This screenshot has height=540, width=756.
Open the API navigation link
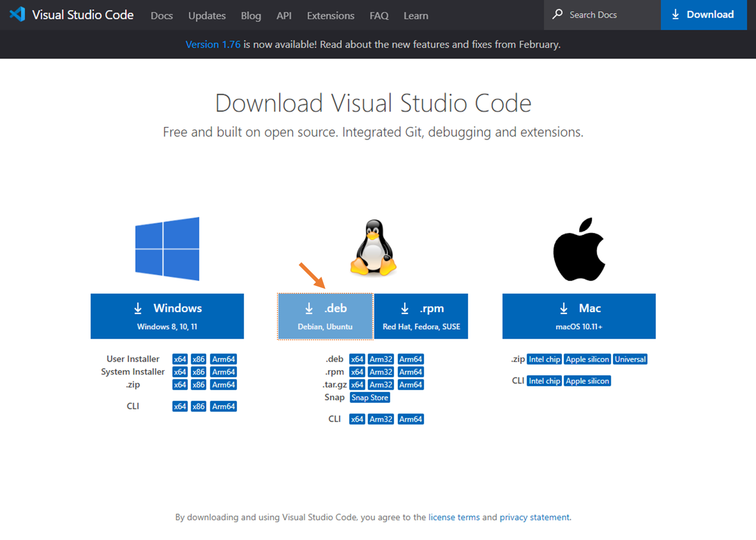click(x=284, y=15)
